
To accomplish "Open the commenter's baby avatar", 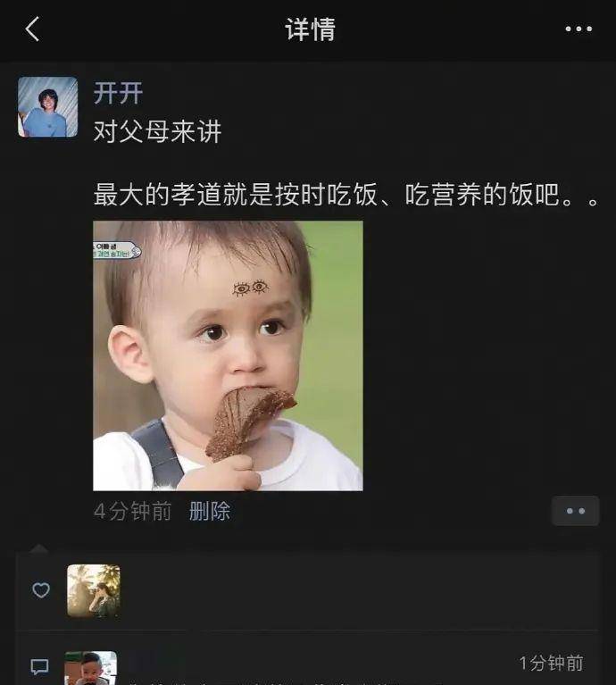I will (x=91, y=668).
